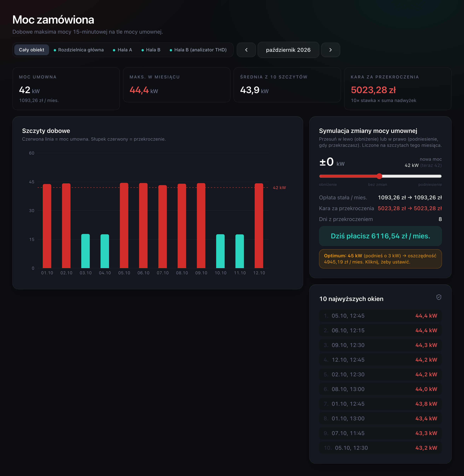
Task: Select peak row 01.10, 13:00
Action: pos(380,419)
